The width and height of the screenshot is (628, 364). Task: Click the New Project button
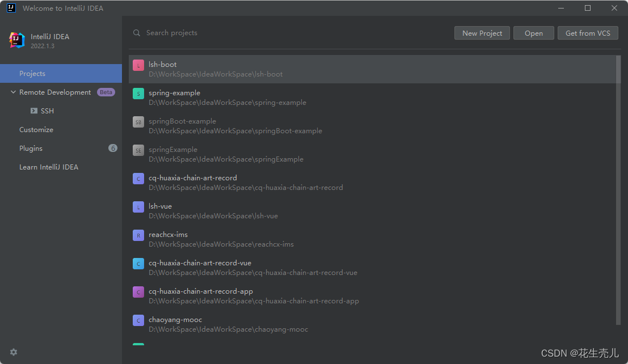click(482, 33)
